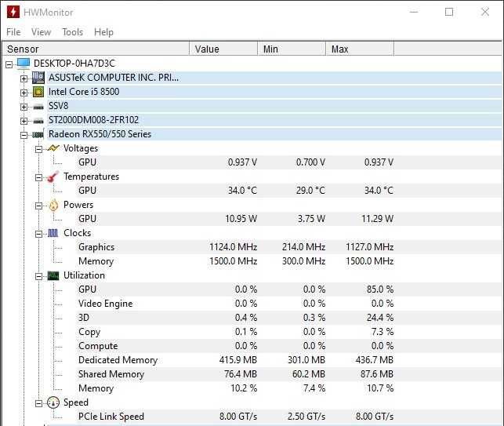Expand the Intel Core i5 8500 node
Viewport: 504px width, 426px height.
pos(24,93)
